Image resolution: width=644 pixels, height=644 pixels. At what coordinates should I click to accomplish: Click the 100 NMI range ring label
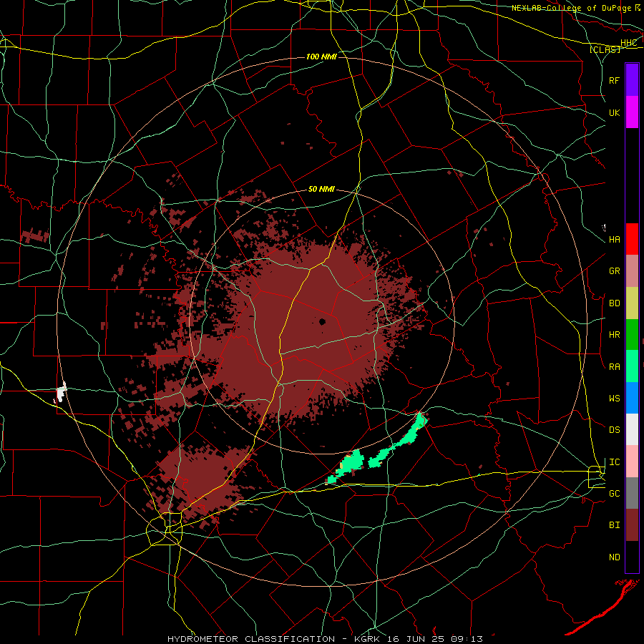pos(321,57)
